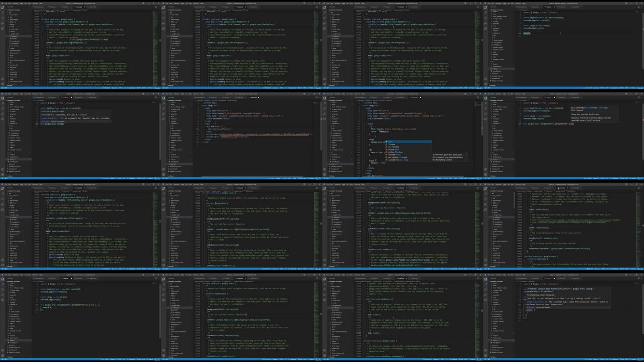Open tsconfig.json in flex-suggestions window explorer
The image size is (644, 362).
(x=336, y=162)
